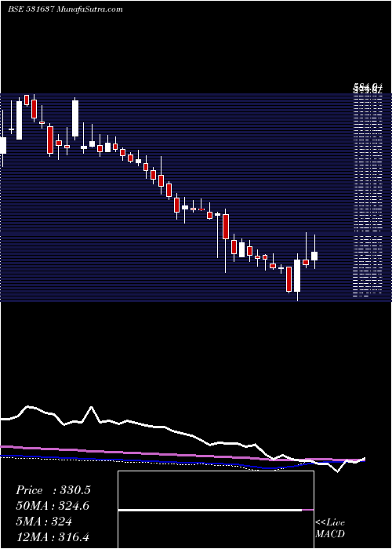Click the 'Price : 330.5' readout
Image resolution: width=392 pixels, height=549 pixels.
pyautogui.click(x=53, y=490)
